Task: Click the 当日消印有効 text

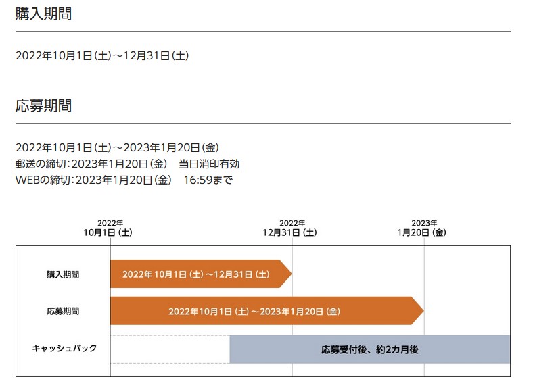Action: click(209, 164)
